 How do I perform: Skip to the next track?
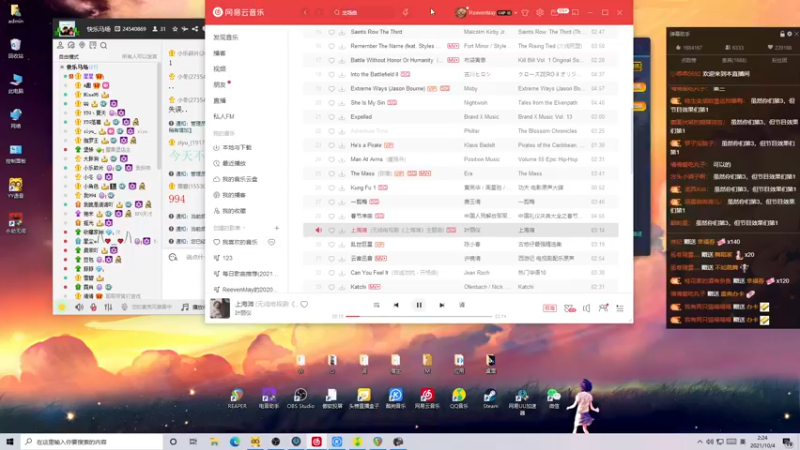click(442, 305)
